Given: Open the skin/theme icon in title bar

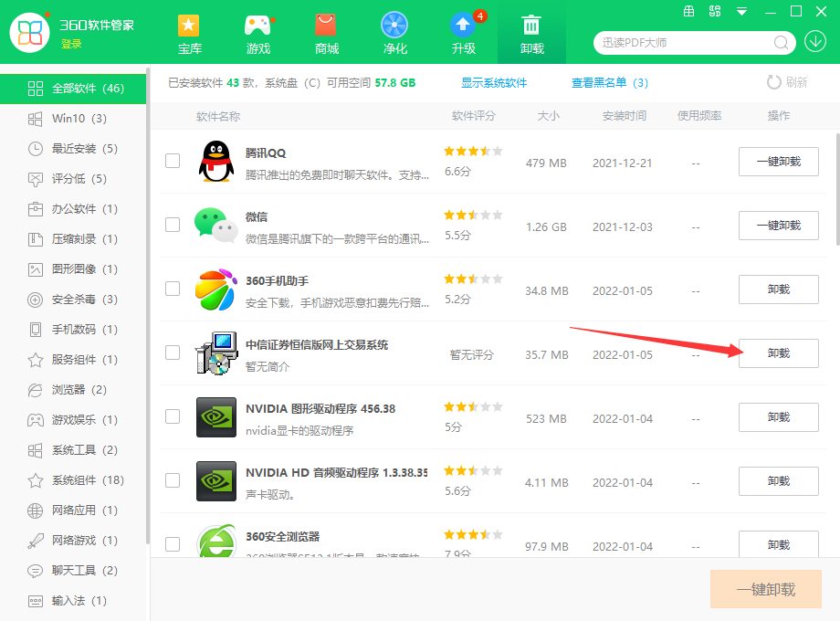Looking at the screenshot, I should [715, 11].
